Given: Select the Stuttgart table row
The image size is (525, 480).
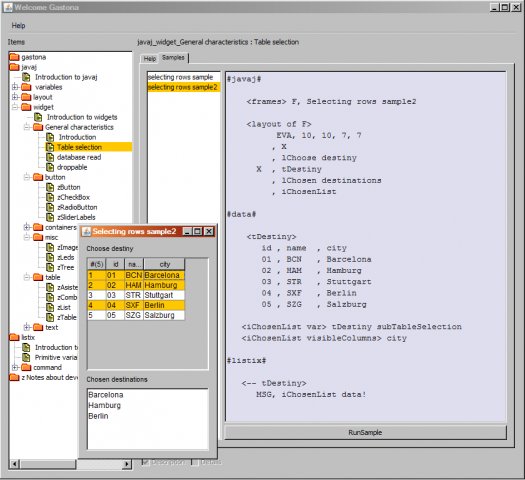Looking at the screenshot, I should point(136,295).
